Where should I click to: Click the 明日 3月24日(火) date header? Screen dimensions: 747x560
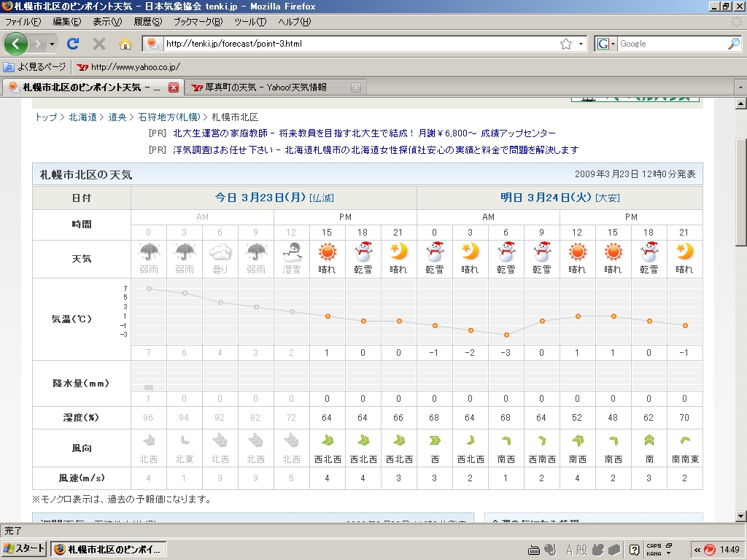pyautogui.click(x=560, y=198)
